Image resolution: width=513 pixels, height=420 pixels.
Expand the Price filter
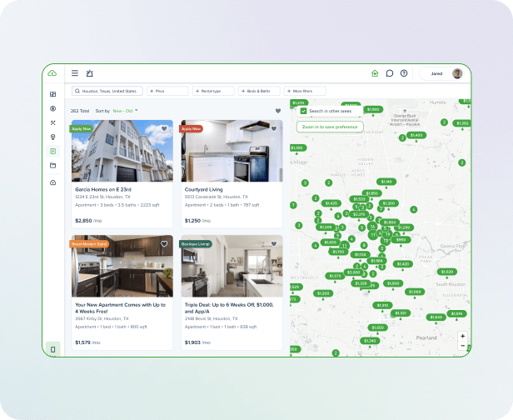point(167,91)
